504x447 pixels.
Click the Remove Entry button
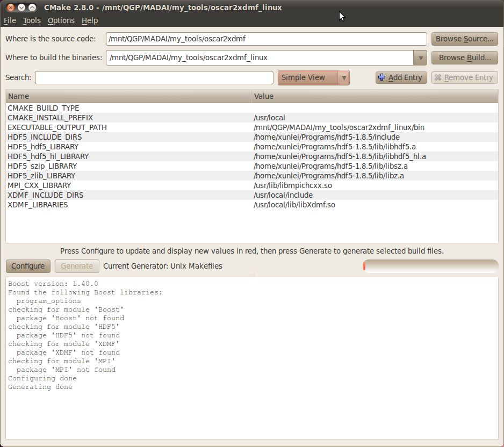464,78
